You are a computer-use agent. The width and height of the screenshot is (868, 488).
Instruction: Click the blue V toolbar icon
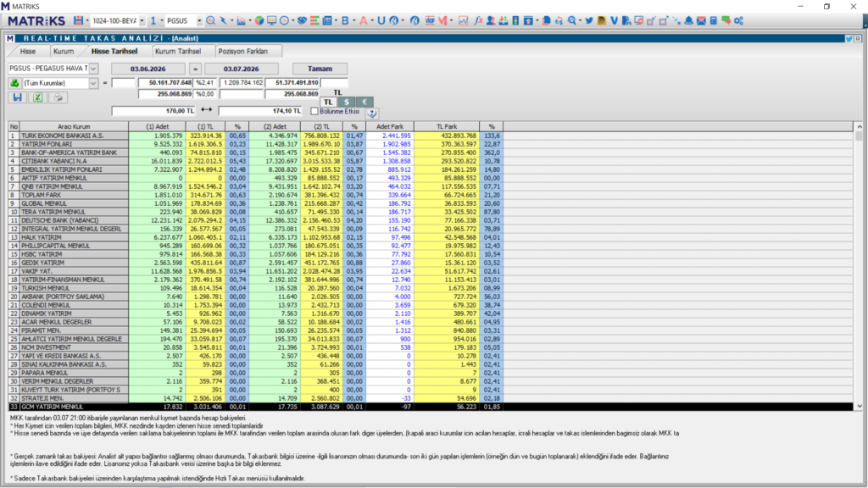[x=614, y=20]
